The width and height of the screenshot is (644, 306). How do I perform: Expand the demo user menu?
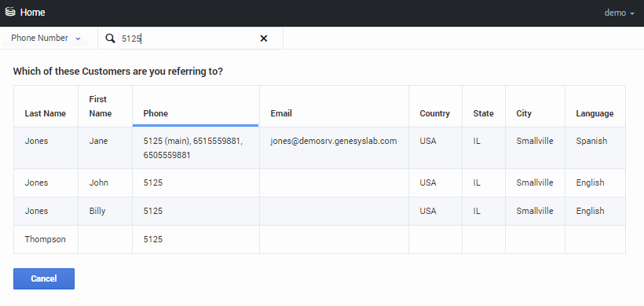click(x=620, y=13)
